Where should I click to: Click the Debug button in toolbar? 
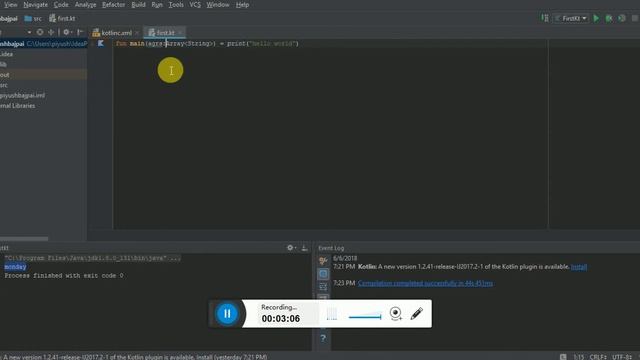tap(609, 18)
